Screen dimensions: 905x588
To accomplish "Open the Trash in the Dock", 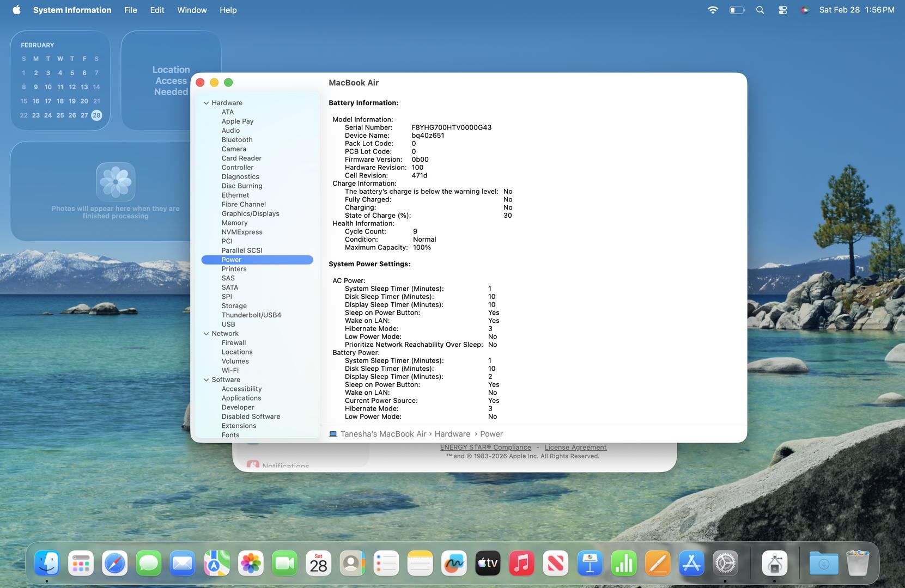I will click(857, 563).
